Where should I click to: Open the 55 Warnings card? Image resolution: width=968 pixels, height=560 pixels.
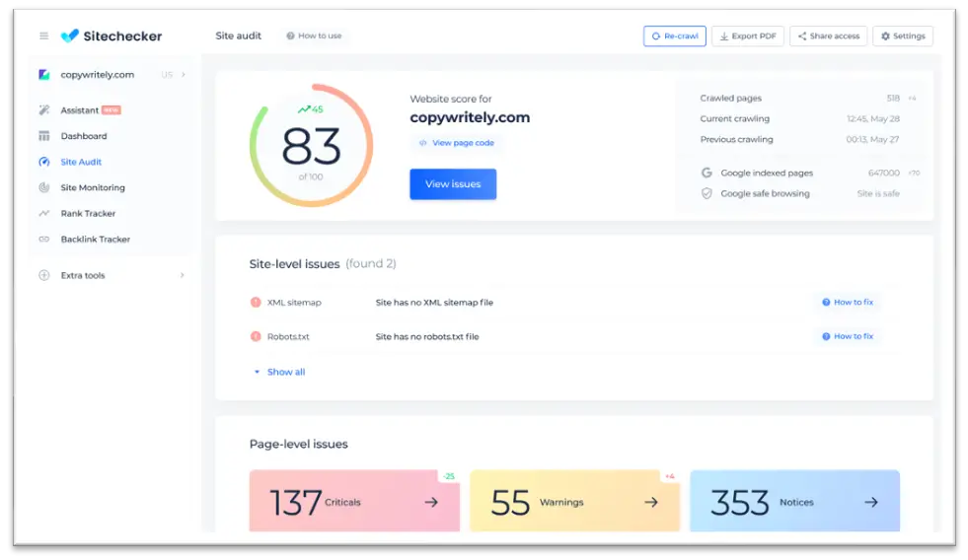pyautogui.click(x=574, y=501)
